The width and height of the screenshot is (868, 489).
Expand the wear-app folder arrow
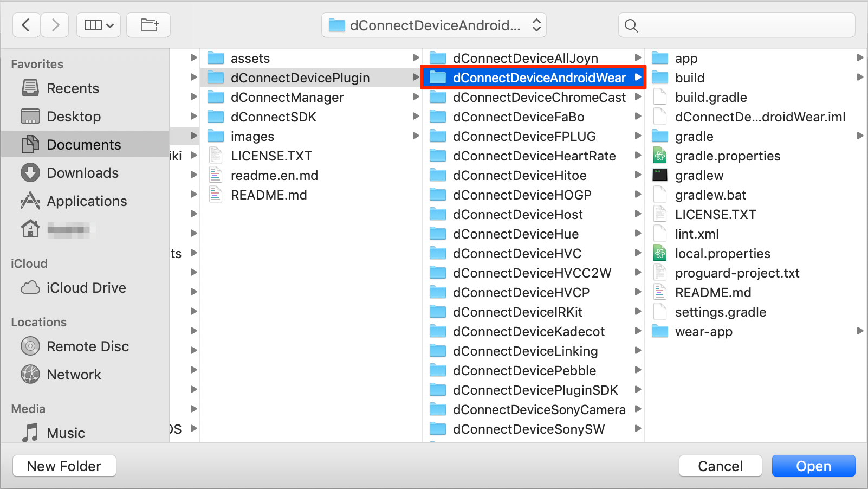(859, 331)
